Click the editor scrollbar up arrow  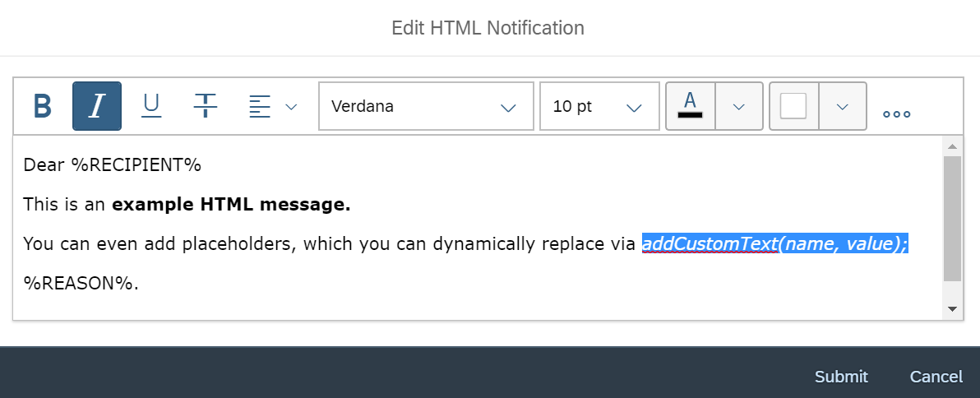tap(953, 147)
